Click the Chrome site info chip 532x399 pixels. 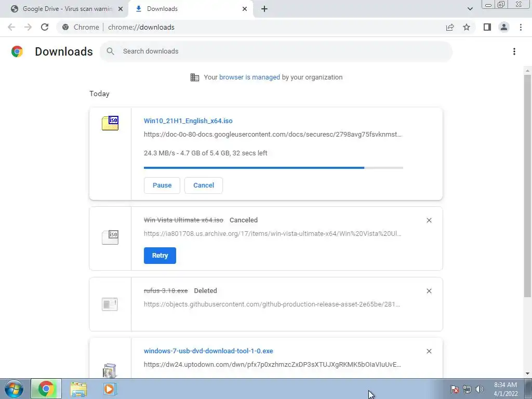[x=81, y=27]
